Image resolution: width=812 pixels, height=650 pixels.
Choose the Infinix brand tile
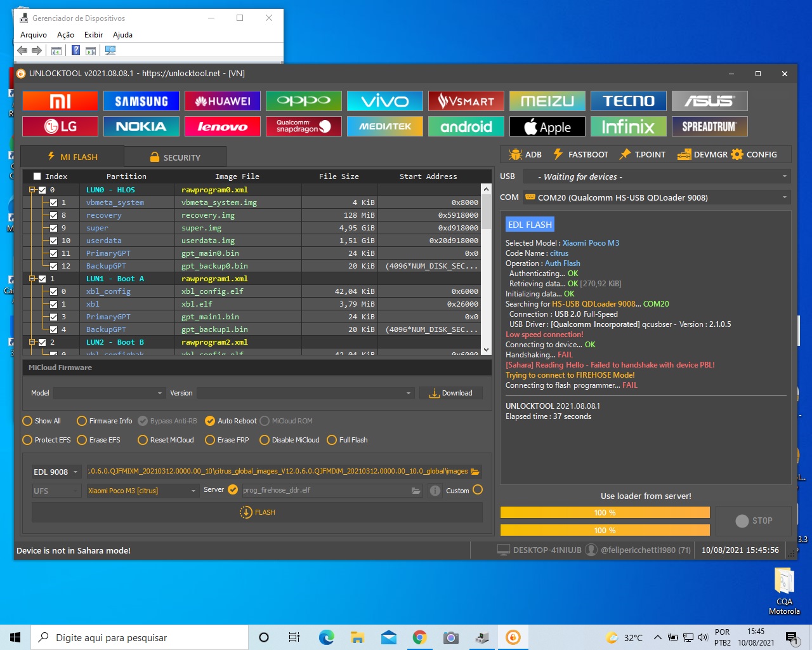(629, 126)
